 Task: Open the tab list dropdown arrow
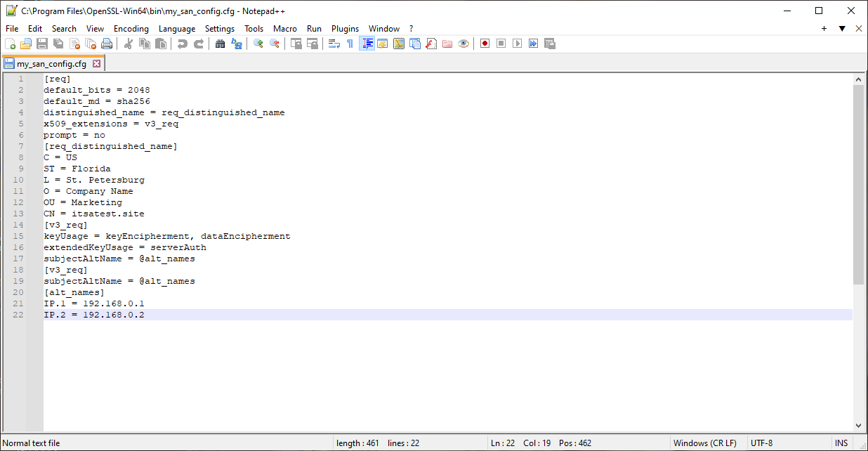843,29
